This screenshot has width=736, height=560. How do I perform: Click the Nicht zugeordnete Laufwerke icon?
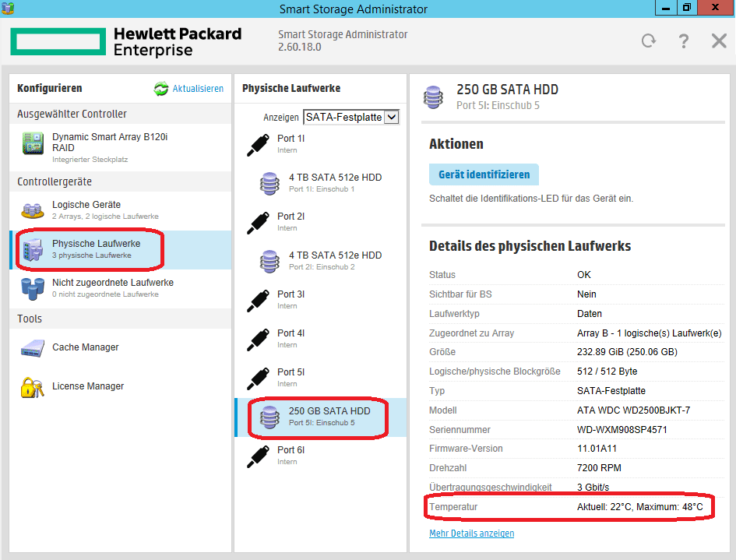[x=33, y=289]
